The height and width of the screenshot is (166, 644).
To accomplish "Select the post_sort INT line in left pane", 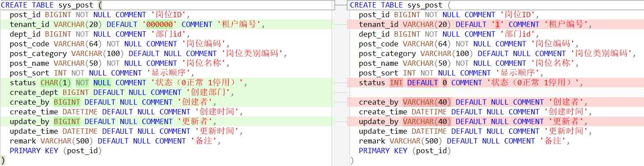I will click(102, 73).
